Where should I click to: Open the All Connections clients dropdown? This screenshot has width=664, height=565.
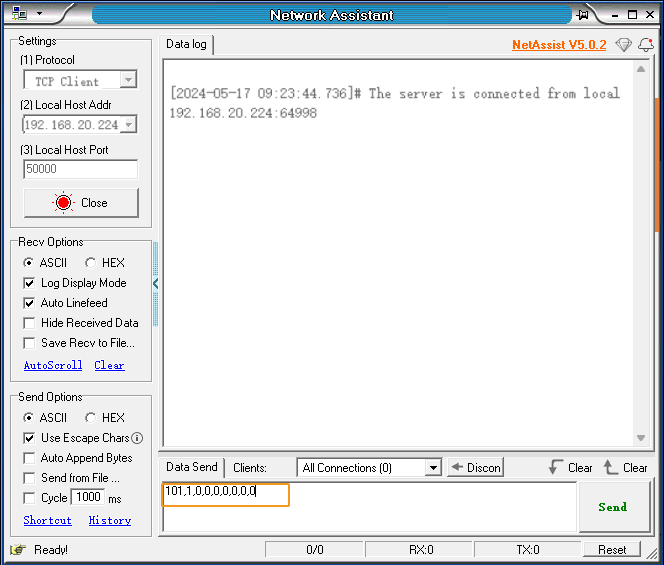pos(433,468)
